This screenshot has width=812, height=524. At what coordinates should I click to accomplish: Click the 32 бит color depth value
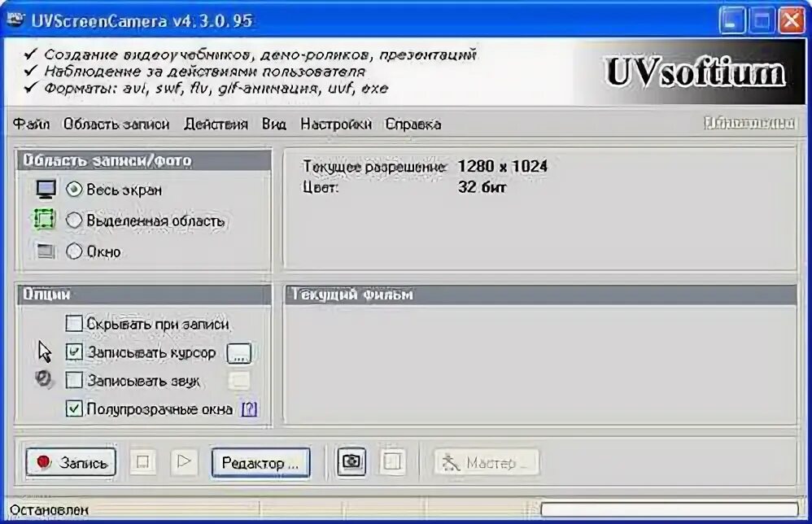coord(482,187)
